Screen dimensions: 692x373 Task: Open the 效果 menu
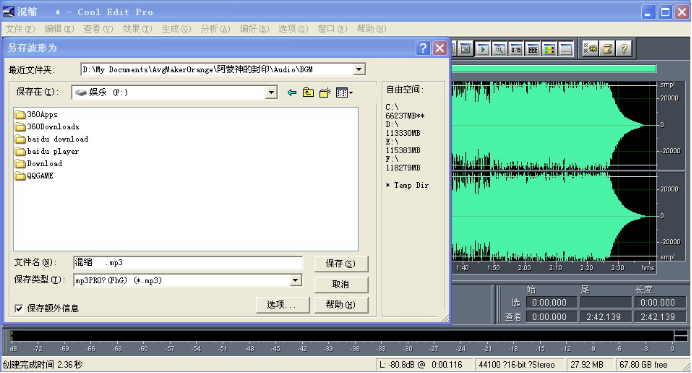click(137, 29)
